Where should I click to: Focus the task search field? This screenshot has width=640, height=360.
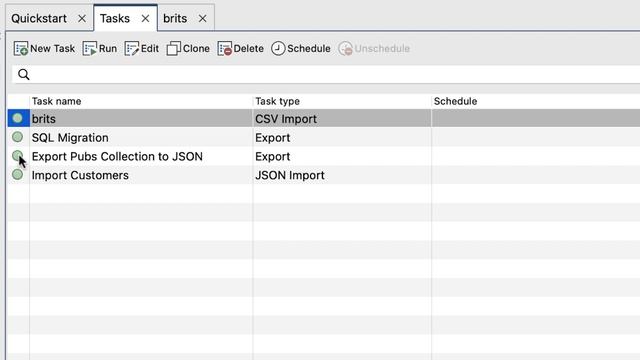click(x=327, y=74)
